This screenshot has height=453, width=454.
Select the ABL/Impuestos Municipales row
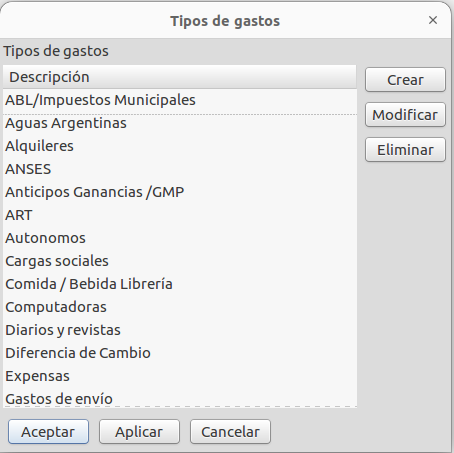point(180,100)
